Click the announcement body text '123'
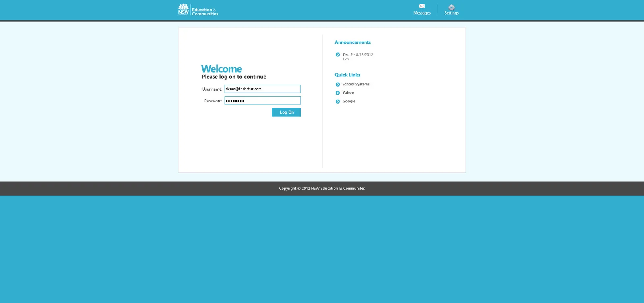Viewport: 644px width, 303px height. (x=345, y=59)
